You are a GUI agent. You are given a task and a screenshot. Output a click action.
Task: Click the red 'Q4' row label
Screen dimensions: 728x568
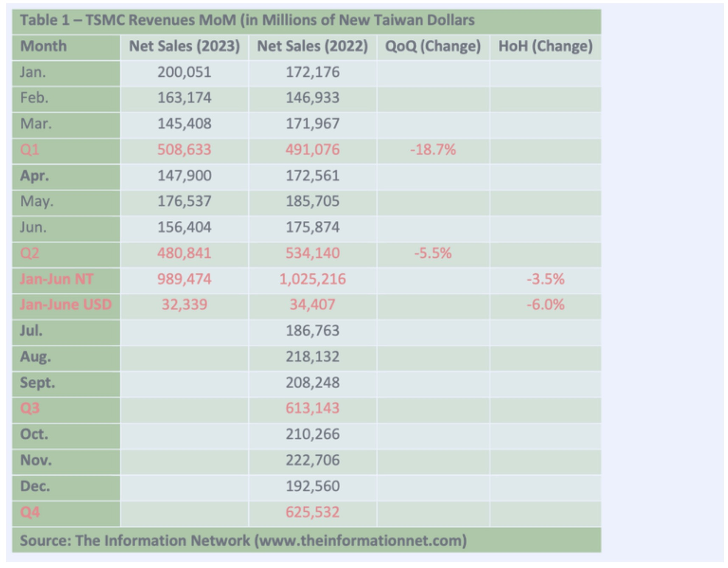[30, 512]
